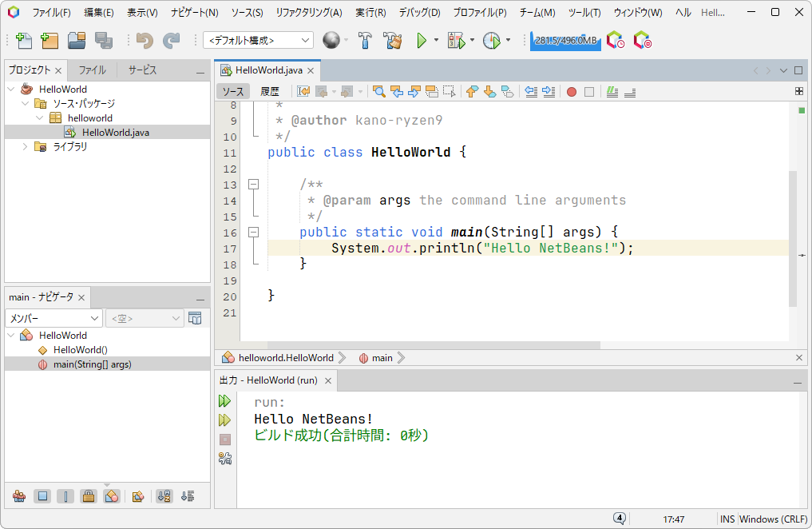Switch to the サービス tab

click(142, 70)
